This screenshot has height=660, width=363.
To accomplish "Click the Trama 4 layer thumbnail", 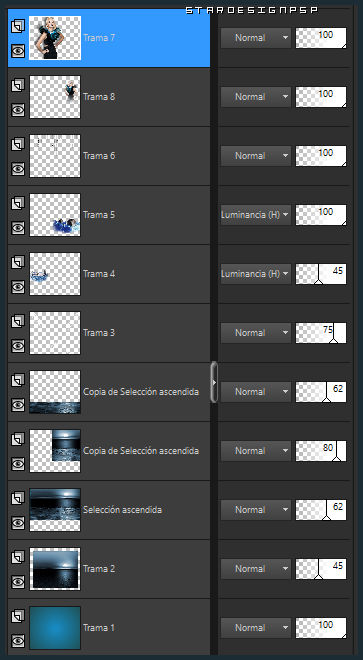I will pos(55,274).
